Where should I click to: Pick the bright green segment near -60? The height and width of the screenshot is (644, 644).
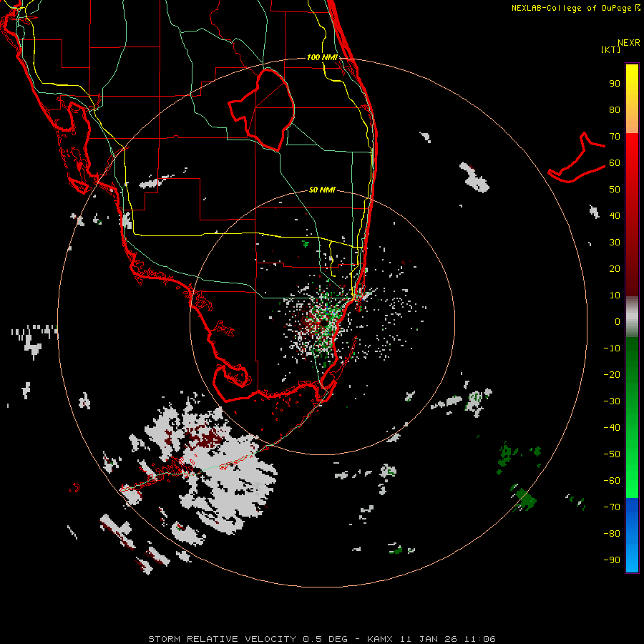(632, 484)
